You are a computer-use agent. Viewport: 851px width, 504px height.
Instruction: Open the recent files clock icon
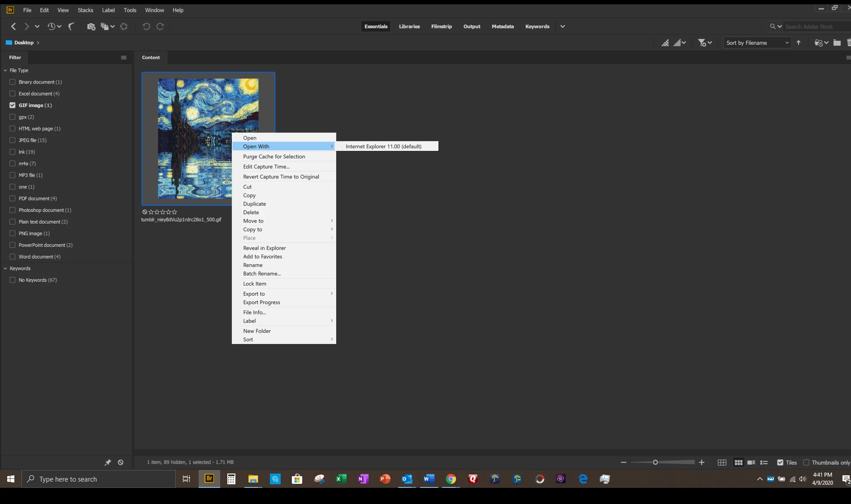pyautogui.click(x=54, y=26)
